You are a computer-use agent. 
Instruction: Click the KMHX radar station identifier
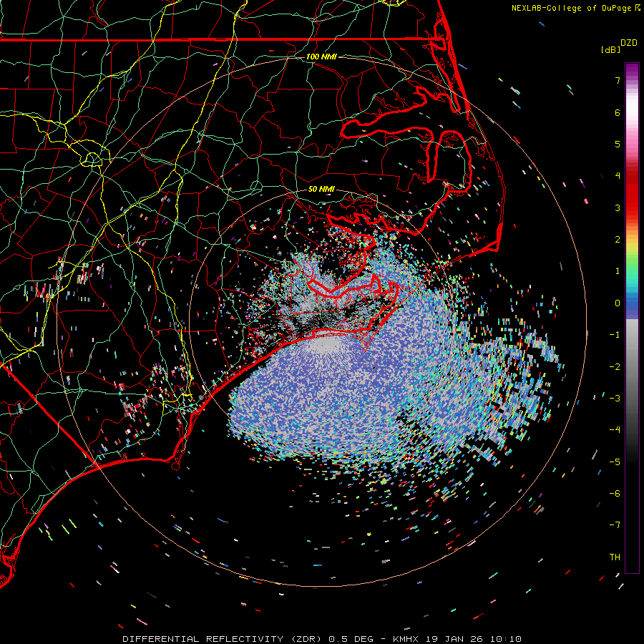pos(406,639)
